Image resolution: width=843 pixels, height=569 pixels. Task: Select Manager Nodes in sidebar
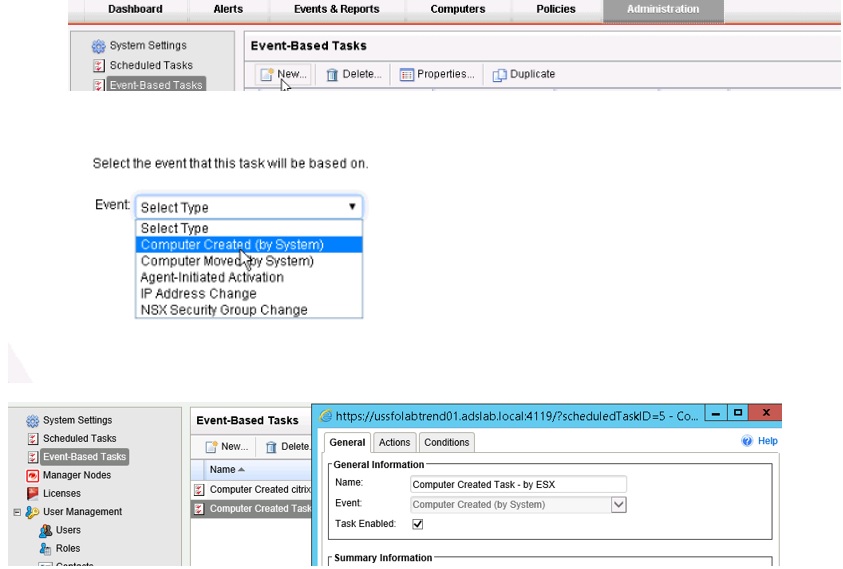(75, 475)
